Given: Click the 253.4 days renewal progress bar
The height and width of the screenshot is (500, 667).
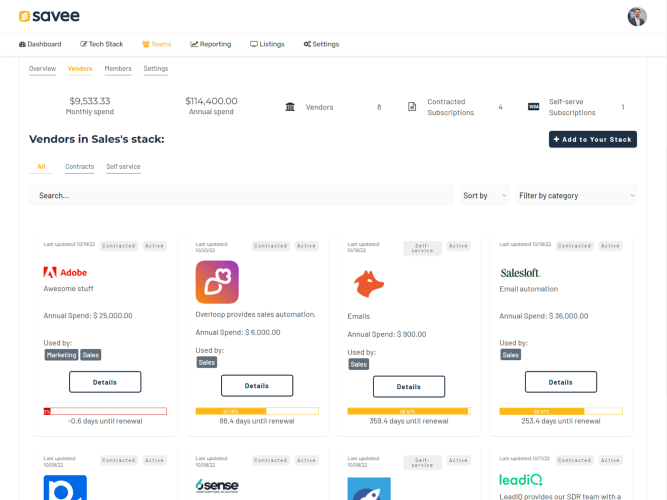Looking at the screenshot, I should [x=561, y=411].
